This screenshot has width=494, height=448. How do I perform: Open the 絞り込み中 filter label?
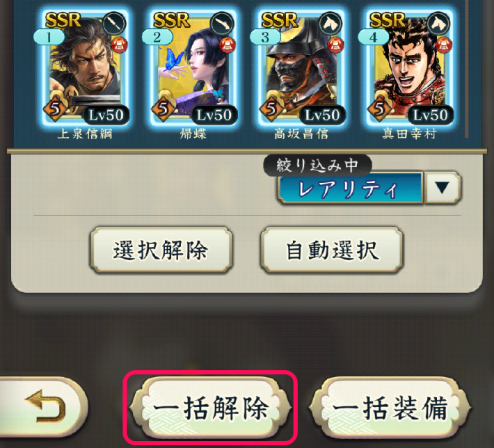[x=317, y=165]
